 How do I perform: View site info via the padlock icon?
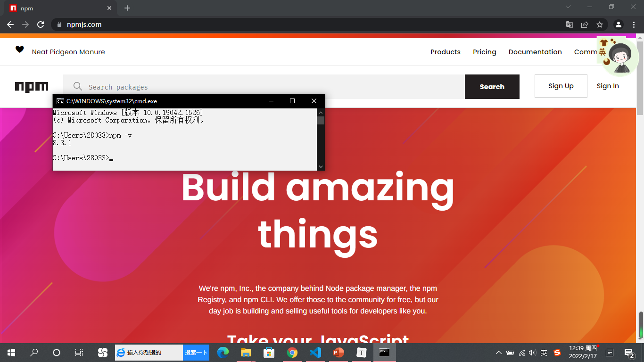[59, 25]
